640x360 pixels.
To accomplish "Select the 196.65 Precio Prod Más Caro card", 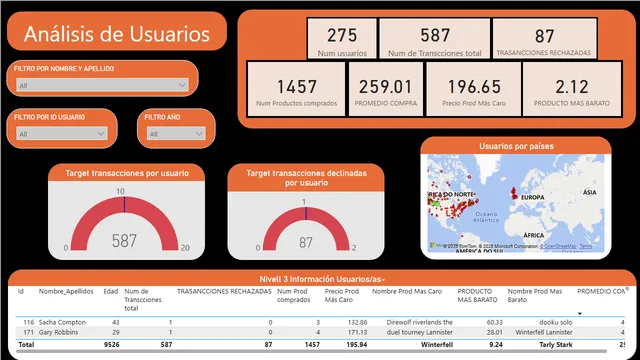I will click(x=474, y=89).
